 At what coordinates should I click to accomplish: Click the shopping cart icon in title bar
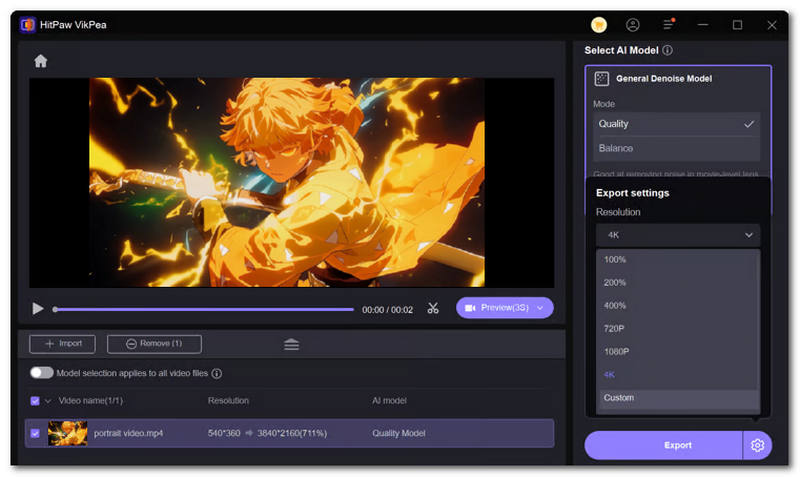point(599,25)
